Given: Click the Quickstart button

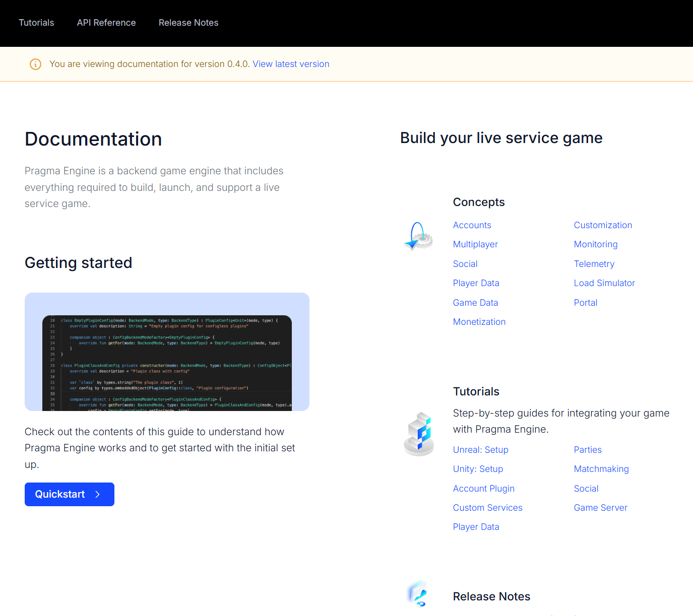Looking at the screenshot, I should 70,494.
